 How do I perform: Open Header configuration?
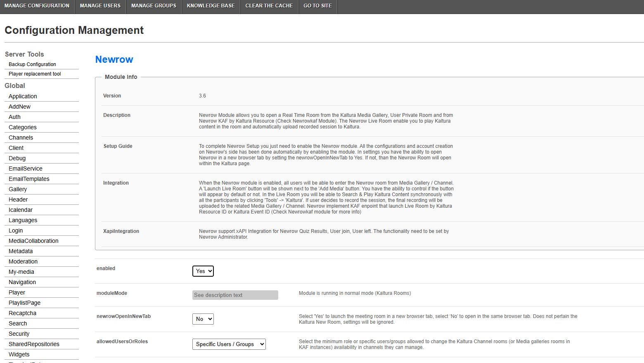[x=18, y=199]
